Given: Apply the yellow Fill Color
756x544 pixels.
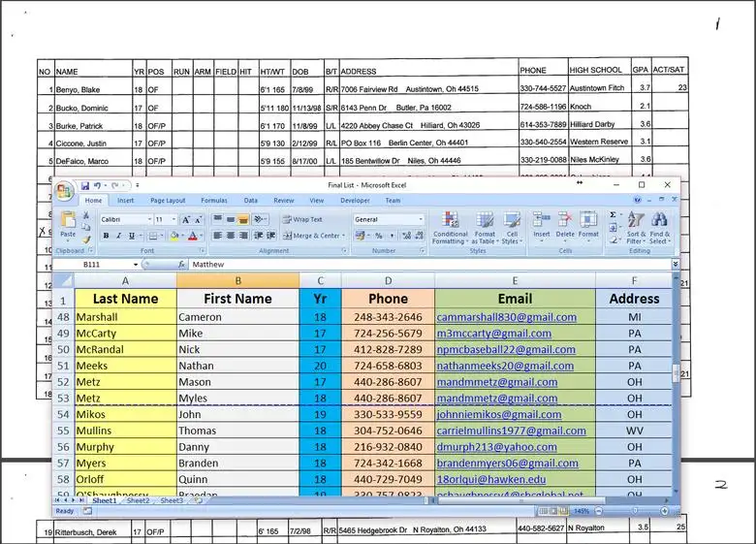Looking at the screenshot, I should coord(174,236).
